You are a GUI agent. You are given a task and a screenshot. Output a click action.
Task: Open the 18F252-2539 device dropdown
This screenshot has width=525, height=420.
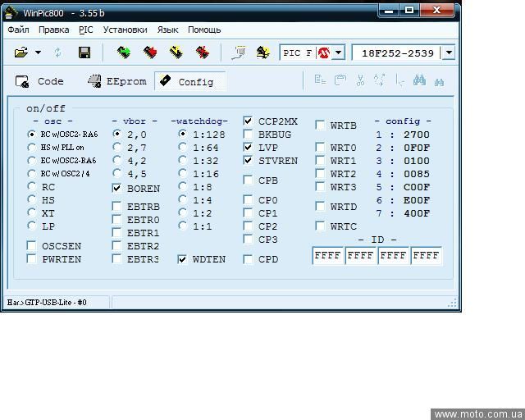tap(449, 52)
